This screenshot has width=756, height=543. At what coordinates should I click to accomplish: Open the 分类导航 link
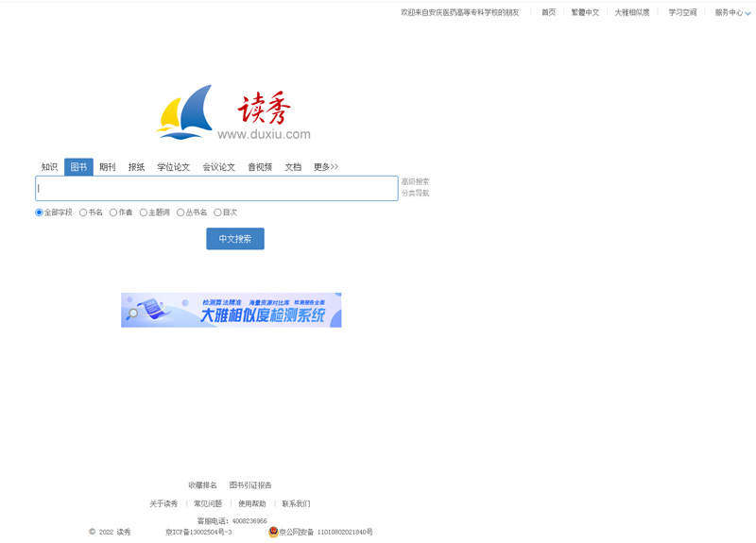point(415,193)
